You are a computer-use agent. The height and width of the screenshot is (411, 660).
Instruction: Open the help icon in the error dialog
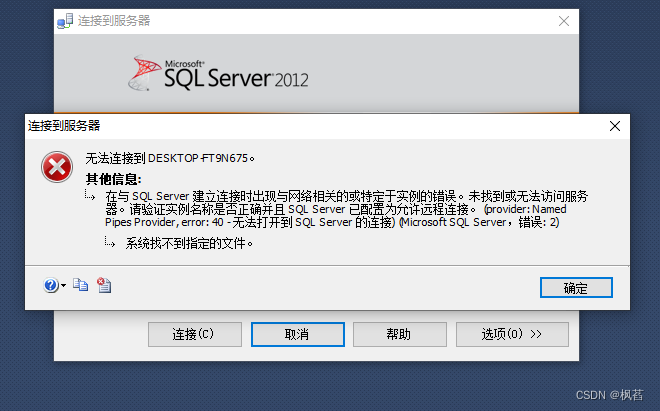coord(51,285)
